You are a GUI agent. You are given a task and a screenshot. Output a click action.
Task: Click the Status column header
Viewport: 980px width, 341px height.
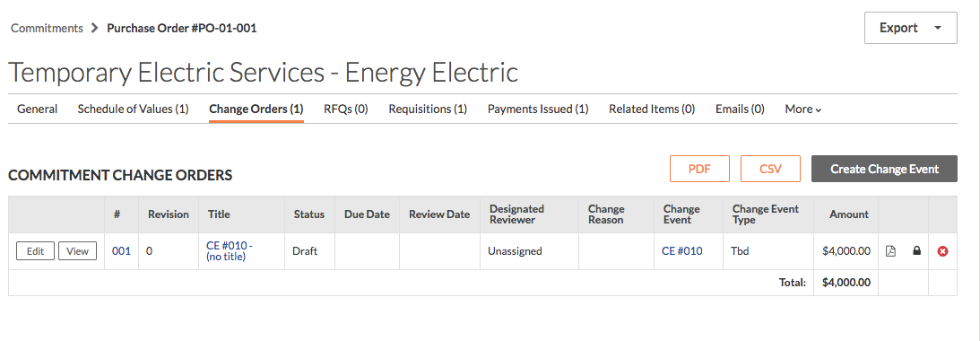point(309,214)
